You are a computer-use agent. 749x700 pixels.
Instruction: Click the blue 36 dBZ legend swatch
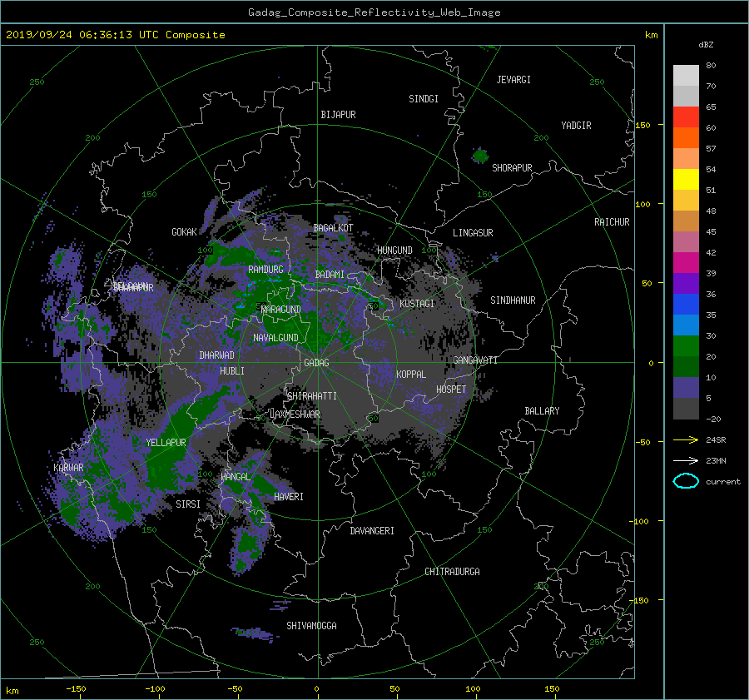pyautogui.click(x=686, y=304)
